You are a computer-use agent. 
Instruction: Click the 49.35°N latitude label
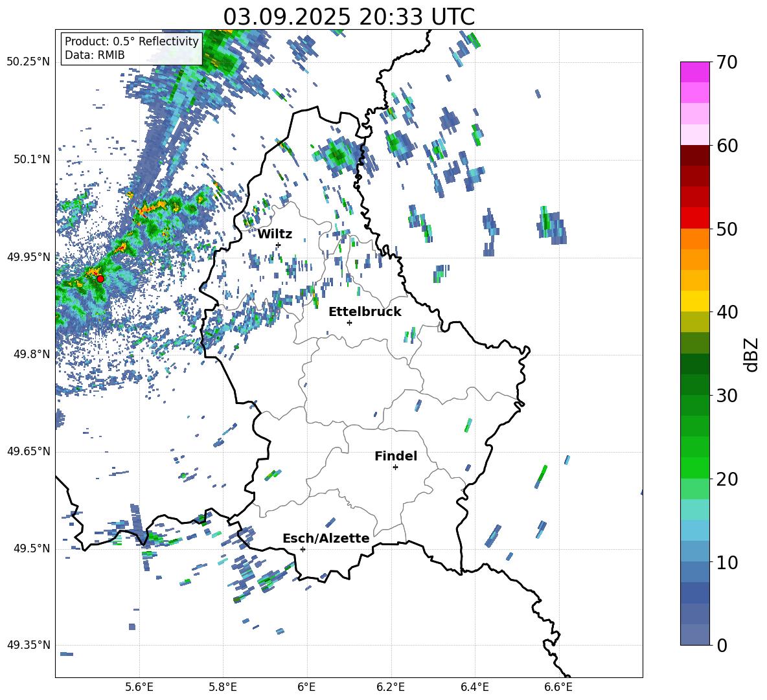point(29,645)
